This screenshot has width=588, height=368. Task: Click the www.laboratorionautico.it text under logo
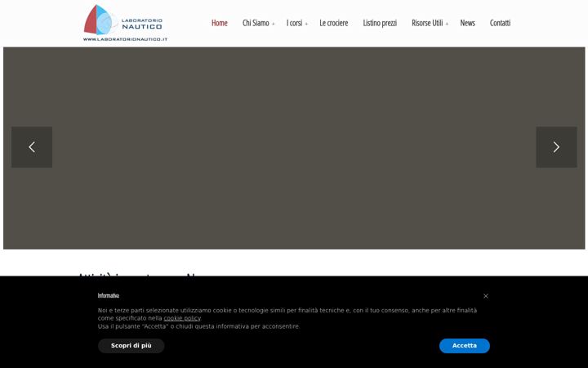[x=125, y=39]
